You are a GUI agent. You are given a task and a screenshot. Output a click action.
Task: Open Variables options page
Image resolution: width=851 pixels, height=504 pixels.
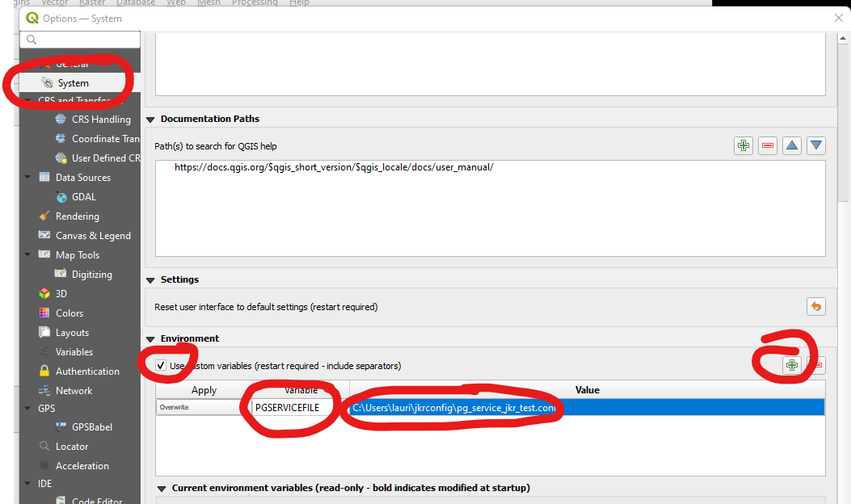(x=74, y=352)
